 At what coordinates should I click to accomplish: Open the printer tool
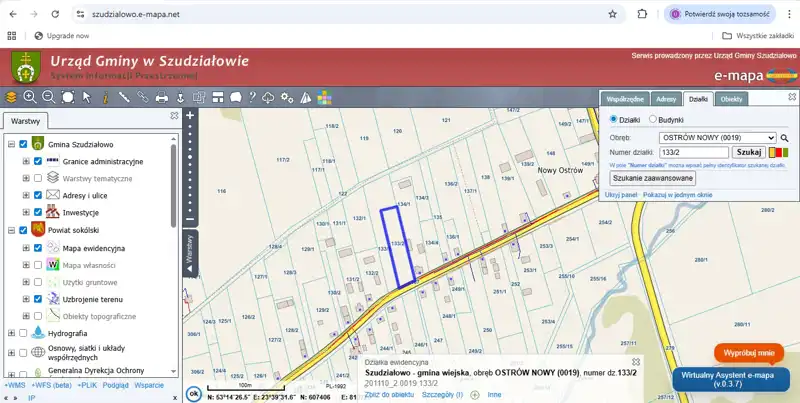click(x=162, y=97)
